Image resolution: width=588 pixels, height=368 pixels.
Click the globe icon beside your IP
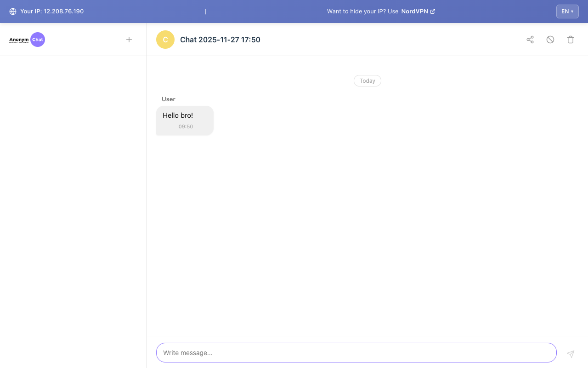(12, 11)
